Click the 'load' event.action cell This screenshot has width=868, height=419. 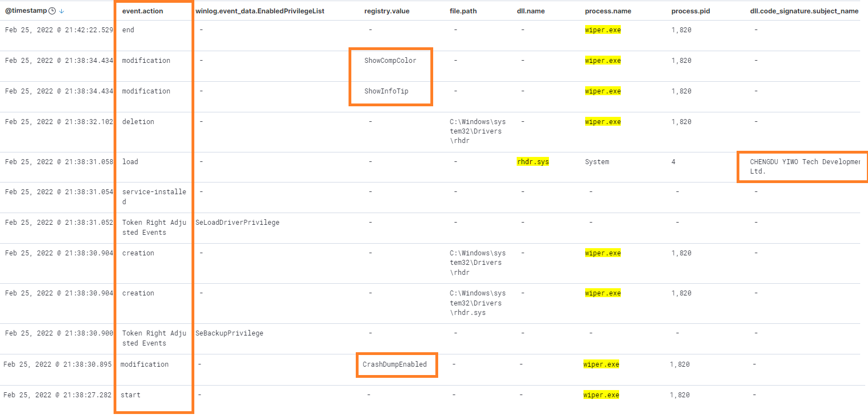(130, 162)
